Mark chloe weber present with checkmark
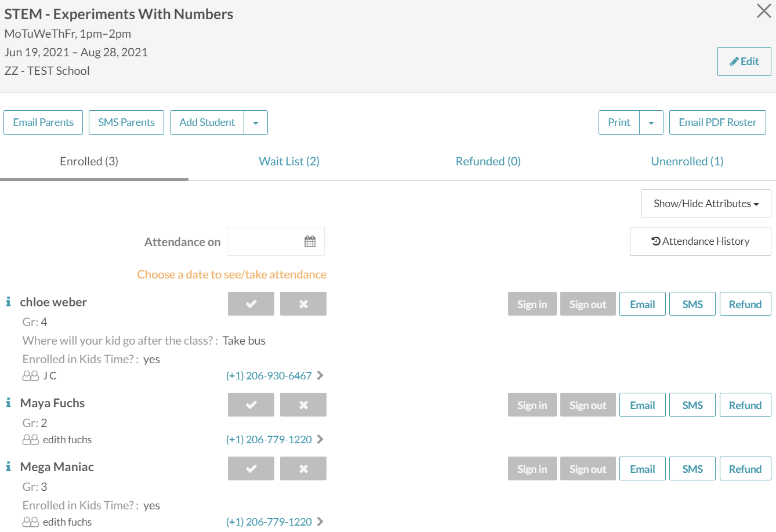The width and height of the screenshot is (776, 532). 251,304
